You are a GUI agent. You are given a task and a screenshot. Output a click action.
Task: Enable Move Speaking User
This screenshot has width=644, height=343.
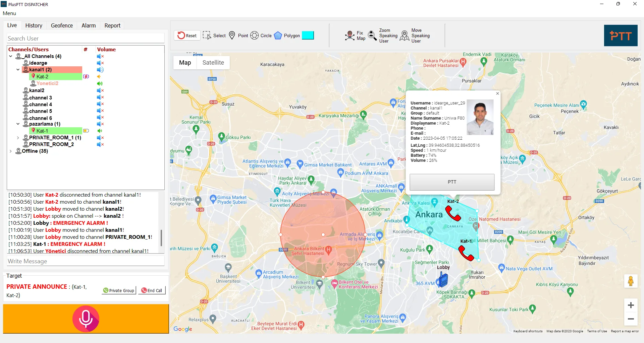tap(415, 36)
